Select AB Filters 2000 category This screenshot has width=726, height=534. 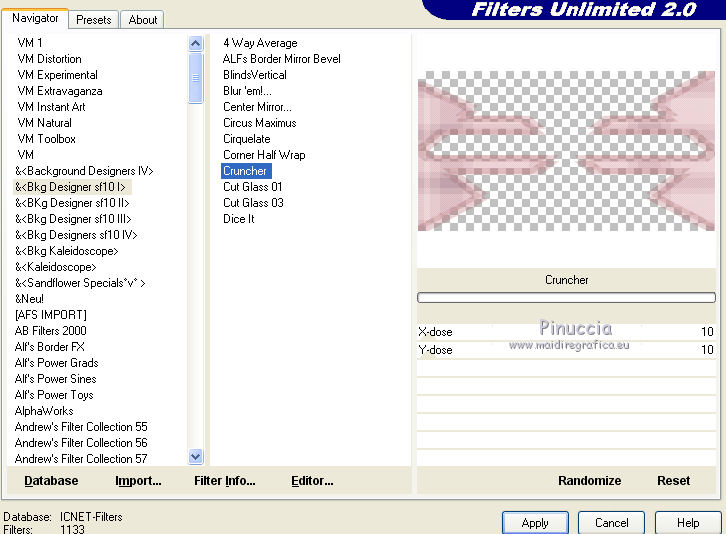click(x=50, y=331)
